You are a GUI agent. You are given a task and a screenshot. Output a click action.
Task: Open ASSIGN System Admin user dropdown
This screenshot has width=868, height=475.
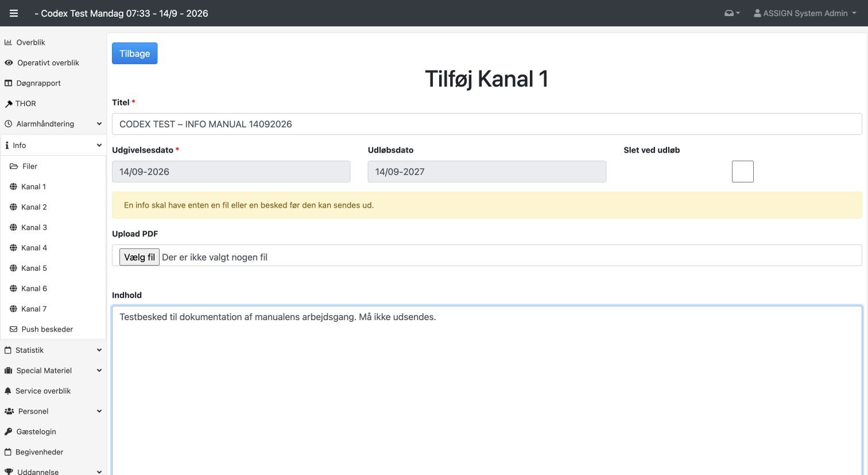805,13
